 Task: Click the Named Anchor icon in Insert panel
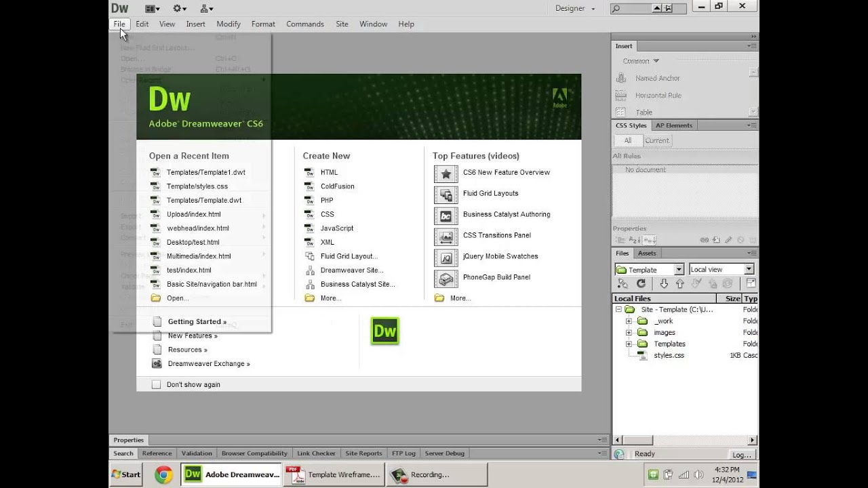click(621, 78)
